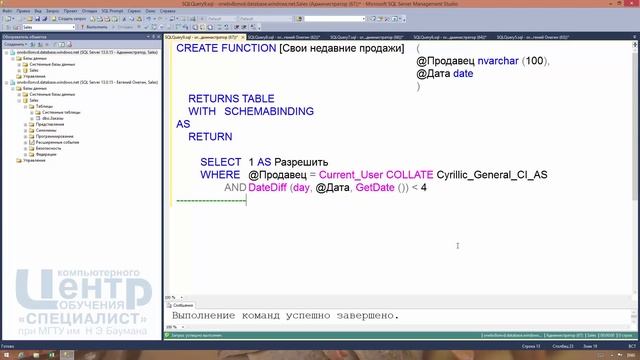The height and width of the screenshot is (360, 640).
Task: Switch to the SQLQuery8.sql tab
Action: [x=284, y=37]
